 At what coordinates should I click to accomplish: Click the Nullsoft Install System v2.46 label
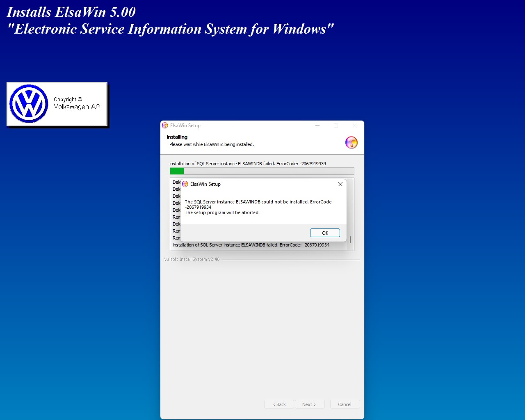click(192, 259)
